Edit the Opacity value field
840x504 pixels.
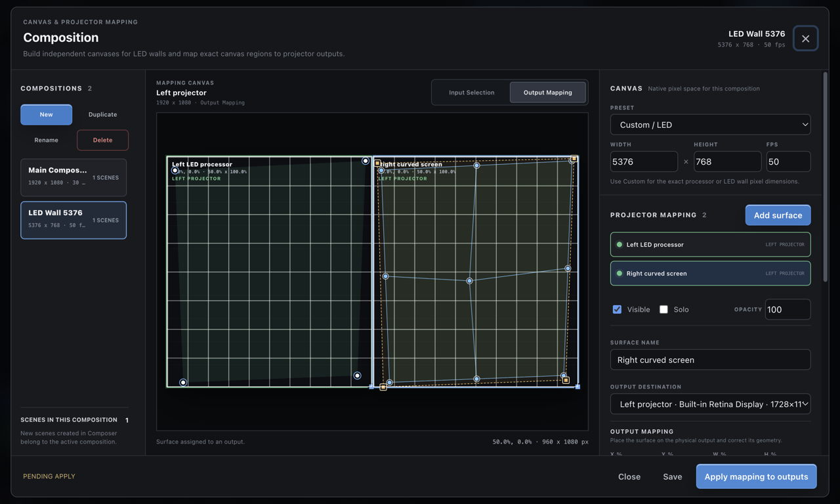[x=787, y=309]
